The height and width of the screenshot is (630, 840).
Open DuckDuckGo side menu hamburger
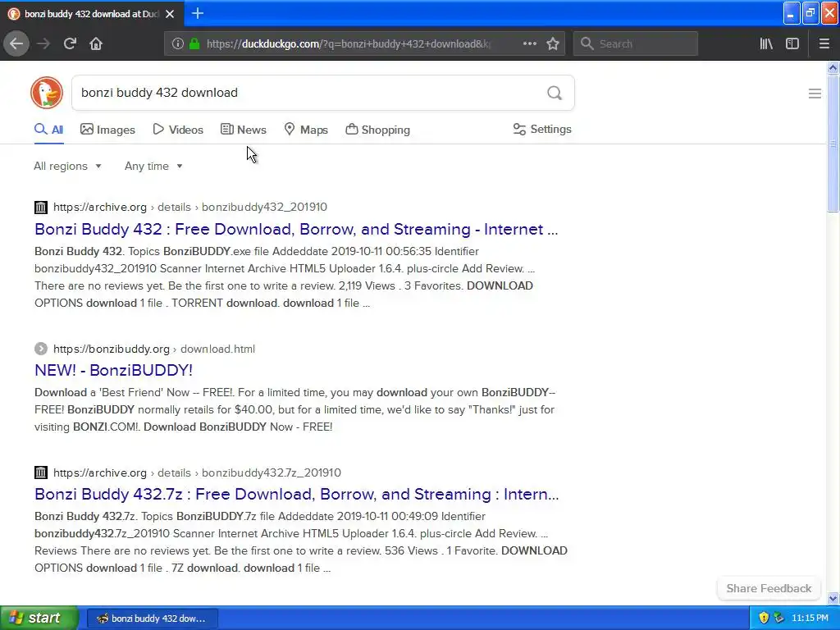815,94
